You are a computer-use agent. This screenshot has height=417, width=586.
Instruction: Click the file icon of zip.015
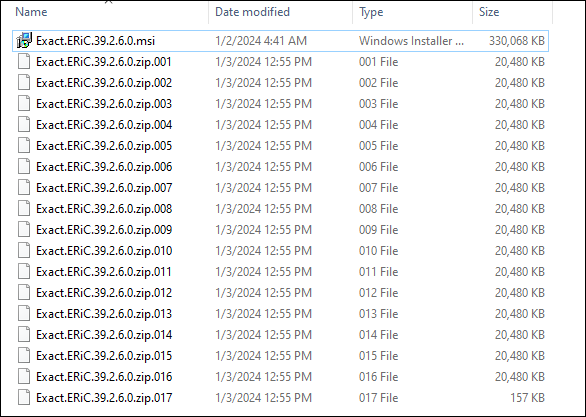click(24, 355)
